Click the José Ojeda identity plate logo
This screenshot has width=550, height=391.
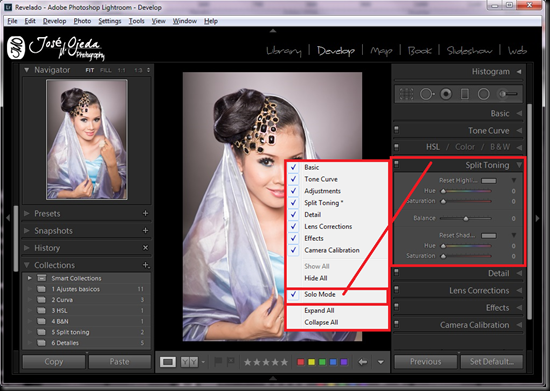click(x=56, y=48)
